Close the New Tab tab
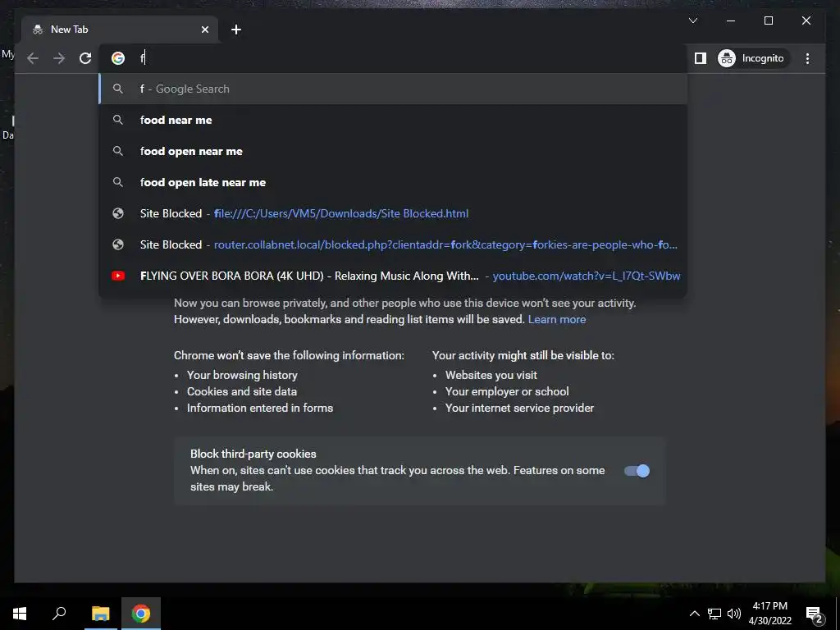This screenshot has height=630, width=840. click(x=204, y=30)
